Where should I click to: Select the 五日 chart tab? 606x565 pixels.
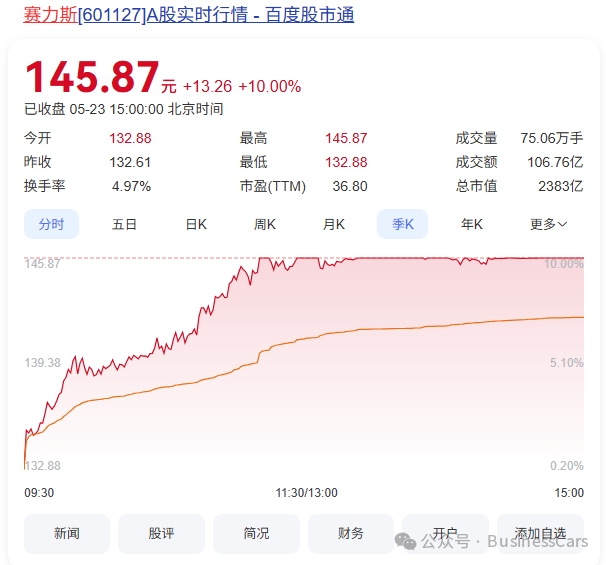(124, 224)
